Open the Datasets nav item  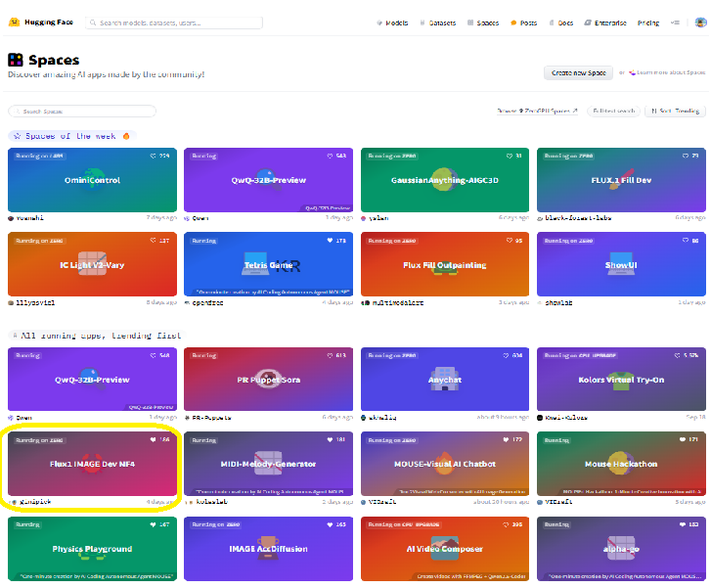coord(437,23)
